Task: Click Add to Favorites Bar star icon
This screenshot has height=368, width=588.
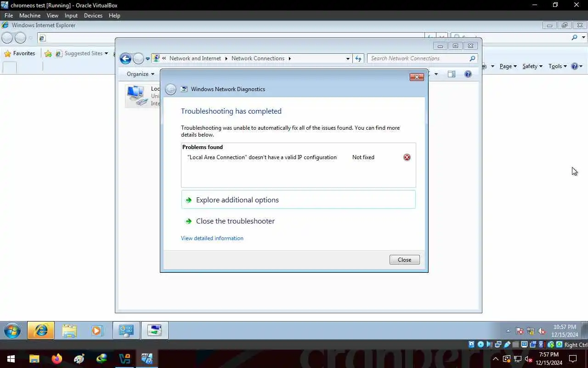Action: point(48,54)
